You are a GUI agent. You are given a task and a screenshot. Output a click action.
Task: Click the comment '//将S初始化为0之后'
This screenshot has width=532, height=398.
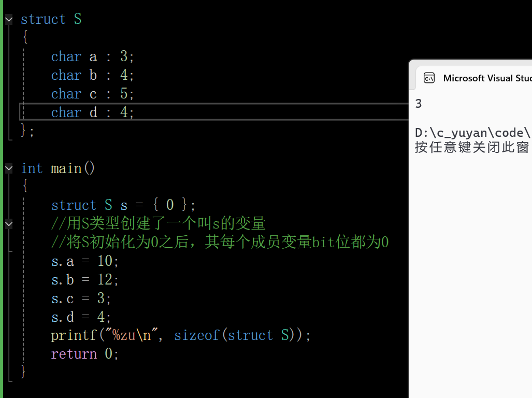pyautogui.click(x=123, y=242)
